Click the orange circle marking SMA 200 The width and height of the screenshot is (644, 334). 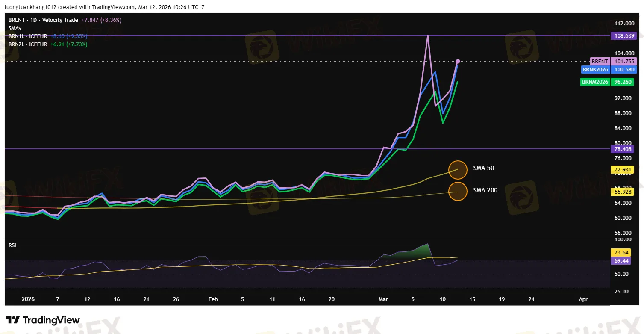click(458, 191)
